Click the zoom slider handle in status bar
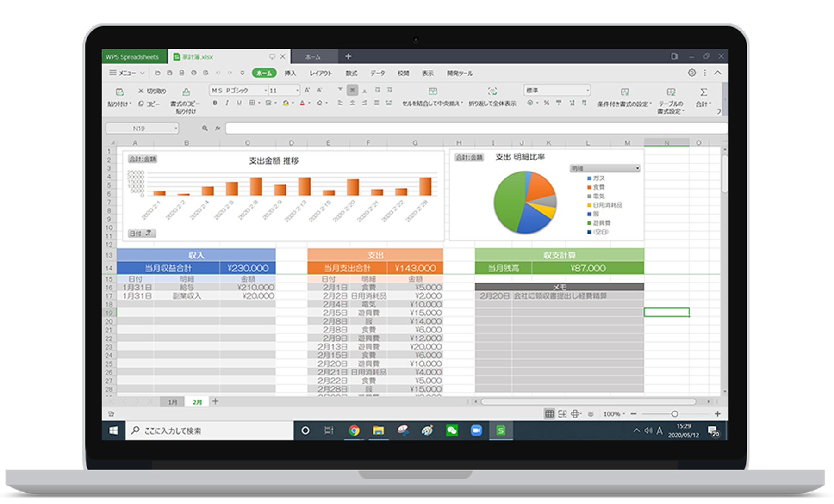834x504 pixels. tap(675, 414)
